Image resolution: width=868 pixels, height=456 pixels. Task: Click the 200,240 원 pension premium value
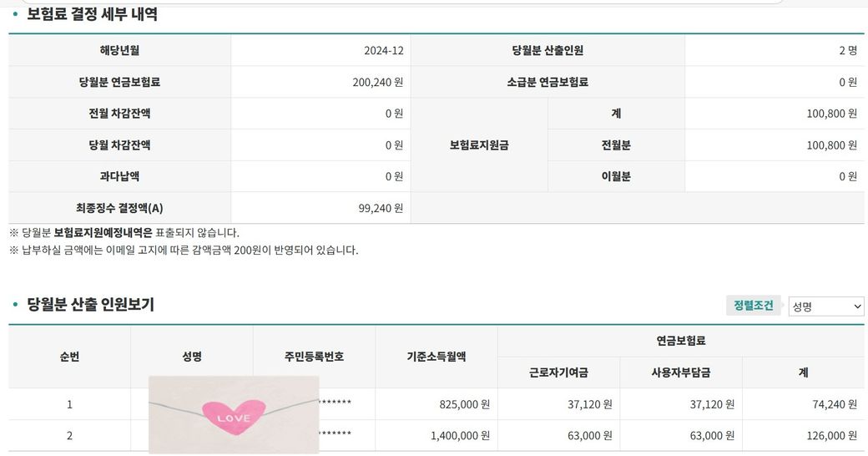378,82
